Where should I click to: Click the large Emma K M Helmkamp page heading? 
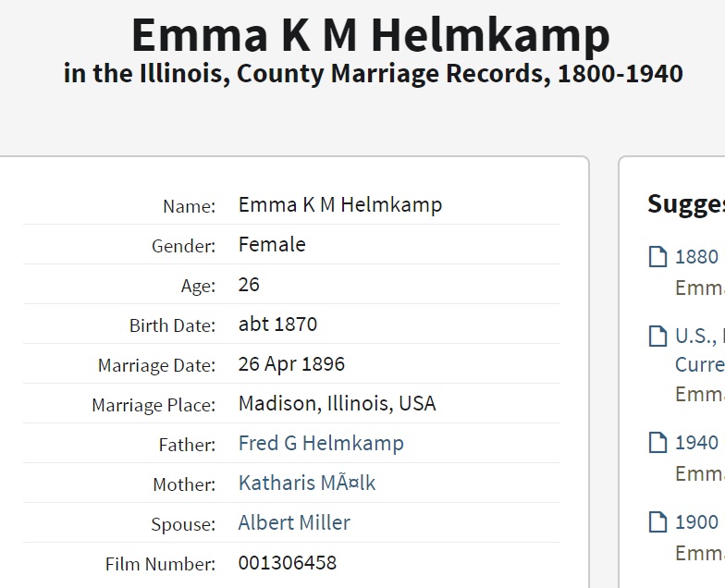(x=371, y=34)
